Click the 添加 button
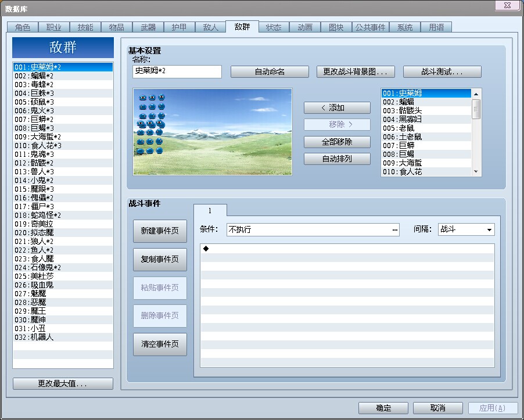This screenshot has height=420, width=524. point(337,107)
